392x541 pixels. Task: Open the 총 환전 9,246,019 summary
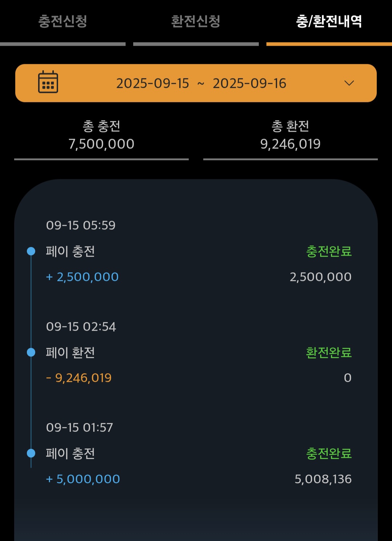tap(290, 135)
